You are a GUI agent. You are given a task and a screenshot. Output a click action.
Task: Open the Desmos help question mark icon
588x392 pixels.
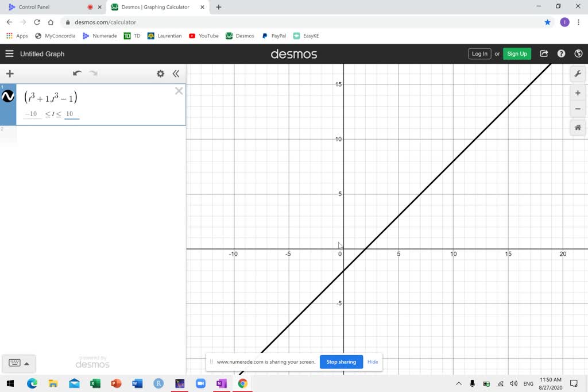click(561, 53)
